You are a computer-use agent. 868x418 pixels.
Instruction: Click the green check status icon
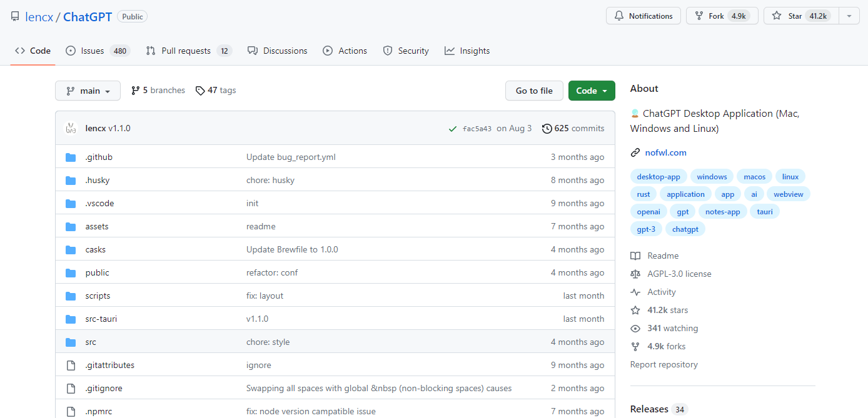click(x=453, y=129)
